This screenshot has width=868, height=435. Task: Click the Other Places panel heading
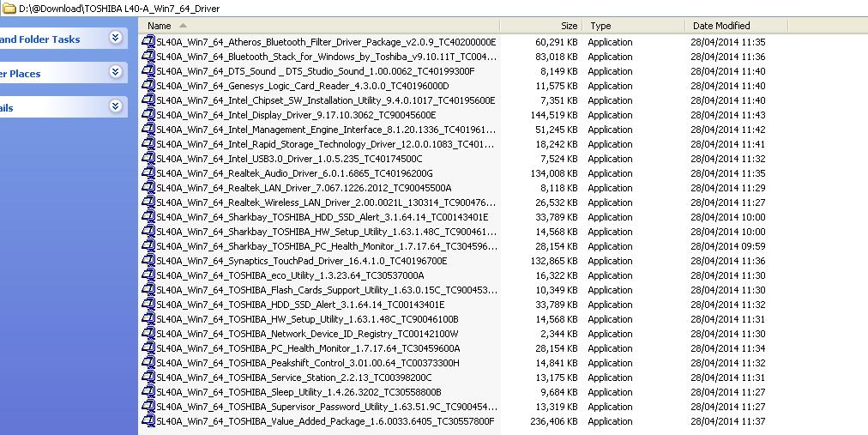(x=21, y=74)
